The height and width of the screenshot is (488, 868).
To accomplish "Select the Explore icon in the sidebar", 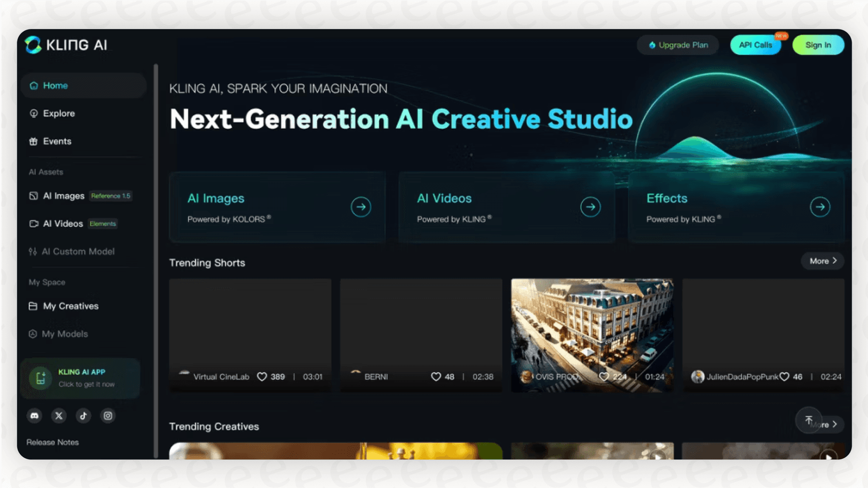I will coord(33,113).
